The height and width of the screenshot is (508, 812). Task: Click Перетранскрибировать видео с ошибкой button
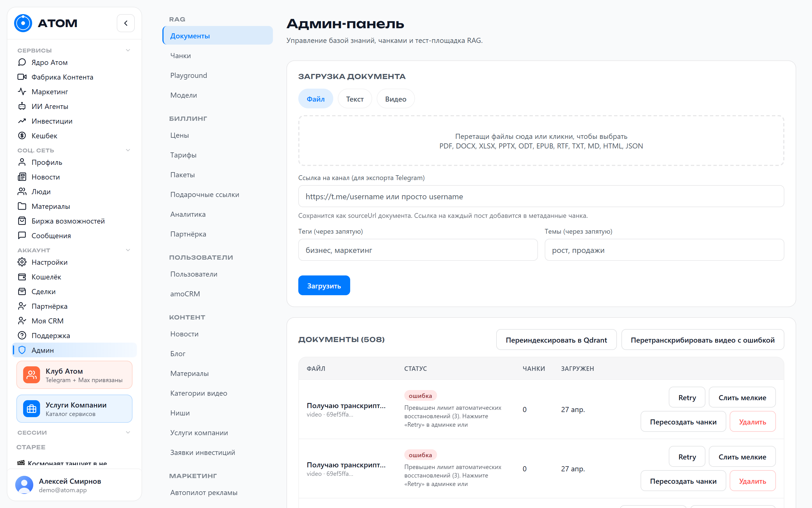pyautogui.click(x=702, y=340)
